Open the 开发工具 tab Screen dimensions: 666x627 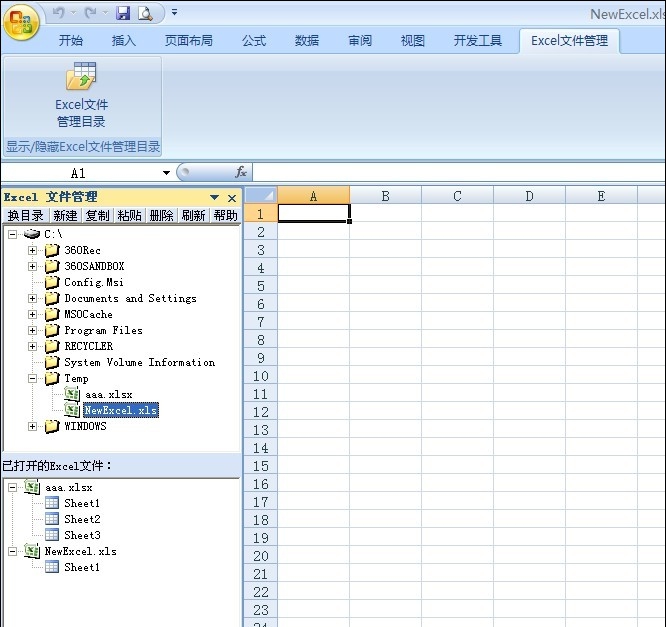478,41
